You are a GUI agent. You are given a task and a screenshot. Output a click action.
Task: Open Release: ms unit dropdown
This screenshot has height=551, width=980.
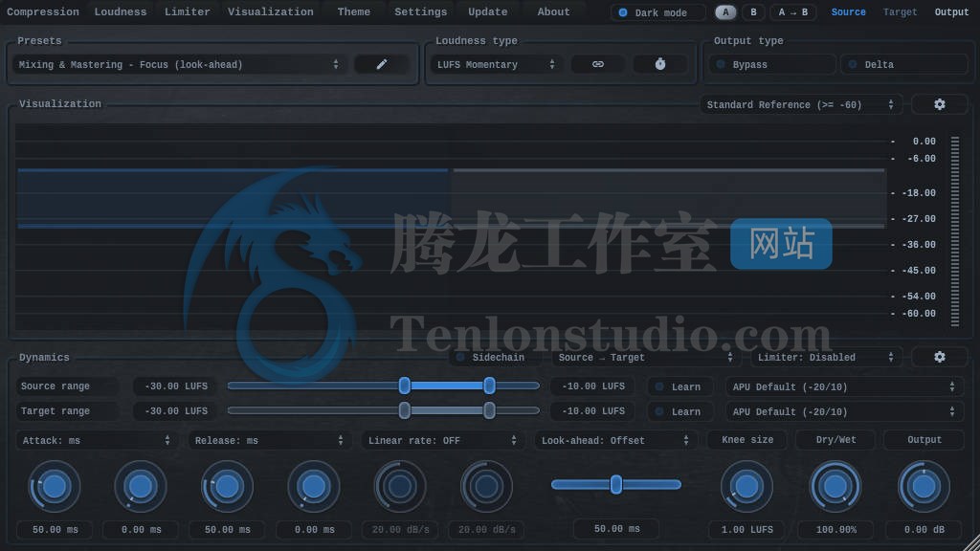269,440
